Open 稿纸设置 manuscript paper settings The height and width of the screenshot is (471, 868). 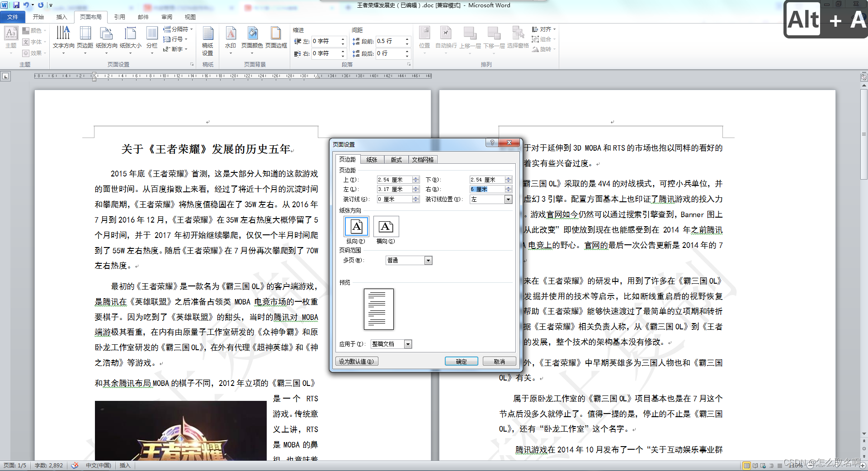click(208, 41)
